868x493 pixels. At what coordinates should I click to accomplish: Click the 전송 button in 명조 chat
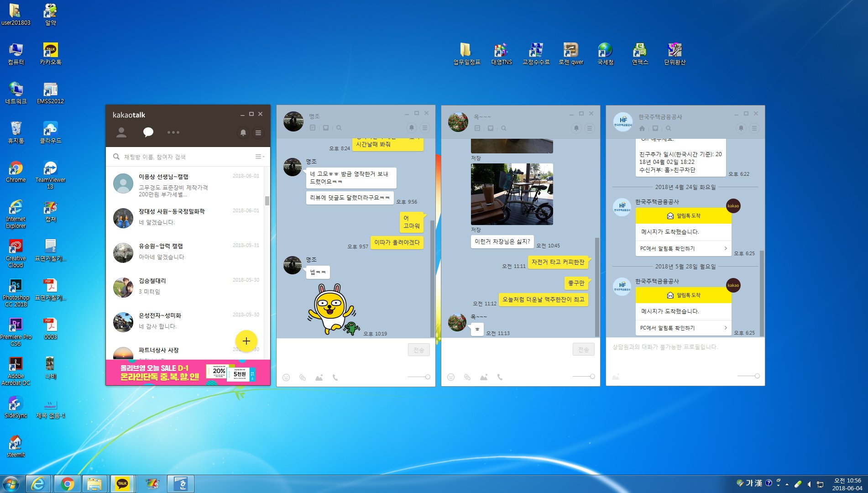click(x=419, y=350)
